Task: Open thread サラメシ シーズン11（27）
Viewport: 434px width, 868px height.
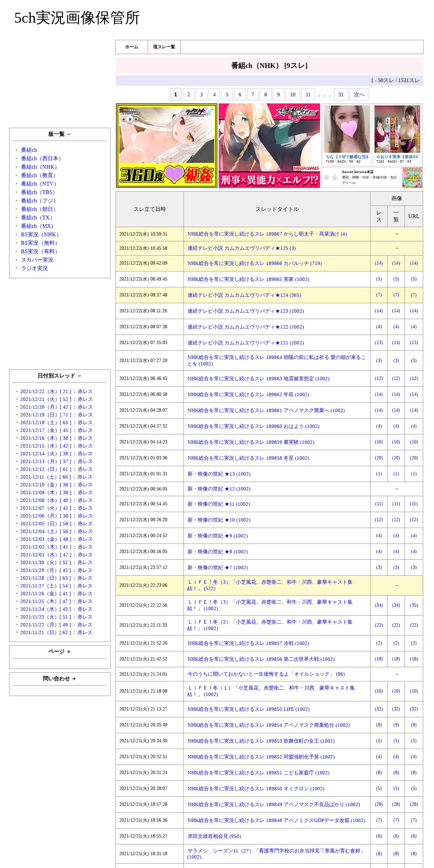Action: [x=275, y=853]
